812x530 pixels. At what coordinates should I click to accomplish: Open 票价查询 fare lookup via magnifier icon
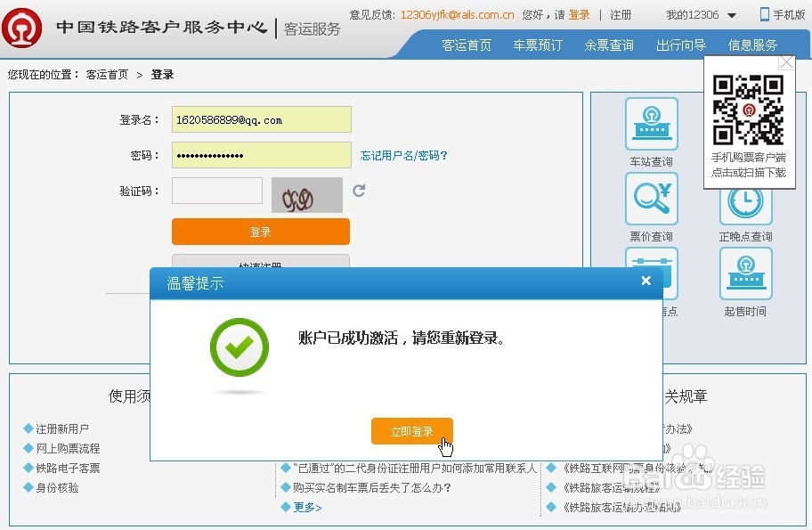651,198
